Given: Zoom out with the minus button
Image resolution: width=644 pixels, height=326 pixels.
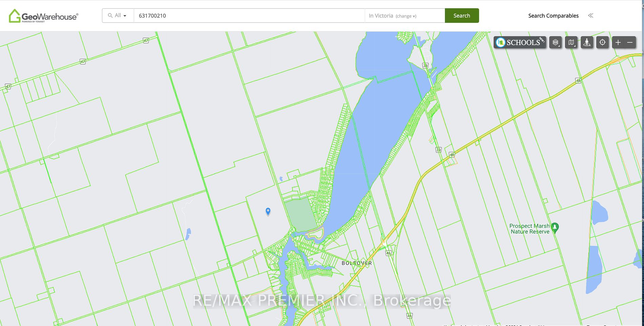Looking at the screenshot, I should pyautogui.click(x=630, y=42).
